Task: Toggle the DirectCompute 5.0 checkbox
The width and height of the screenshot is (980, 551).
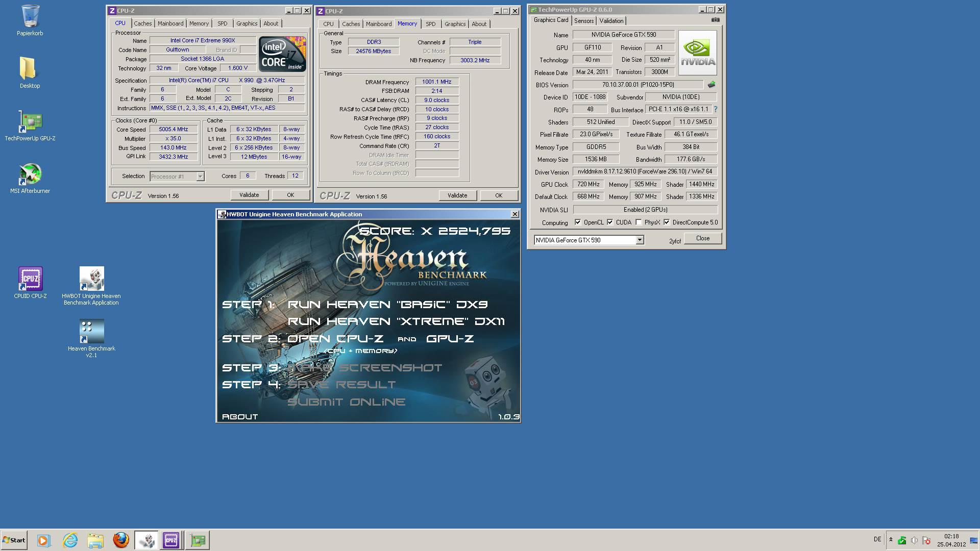Action: point(667,222)
